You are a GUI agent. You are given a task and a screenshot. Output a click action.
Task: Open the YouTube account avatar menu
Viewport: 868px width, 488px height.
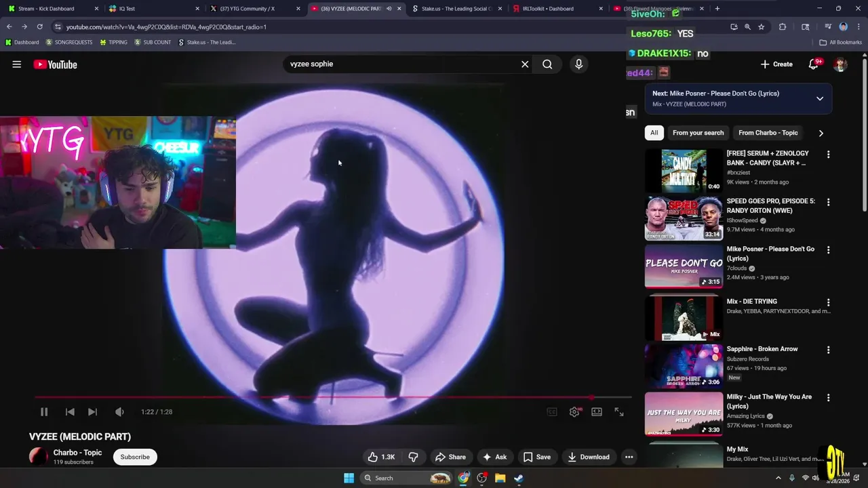(x=840, y=64)
